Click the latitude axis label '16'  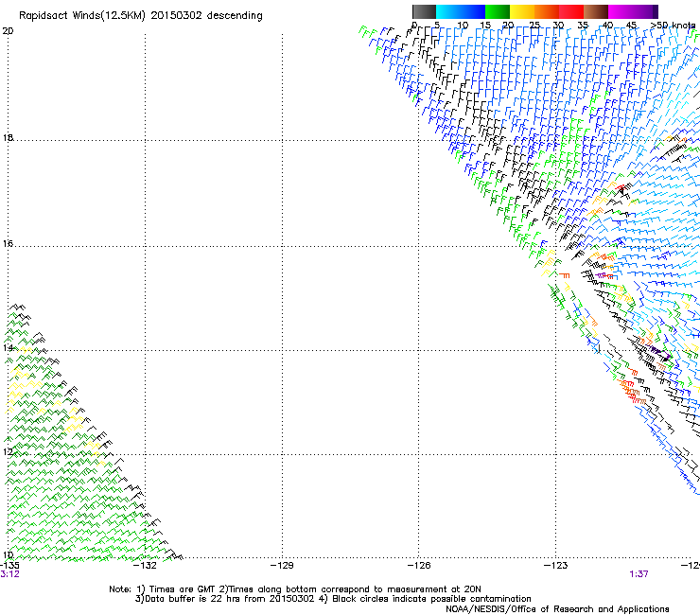(8, 244)
